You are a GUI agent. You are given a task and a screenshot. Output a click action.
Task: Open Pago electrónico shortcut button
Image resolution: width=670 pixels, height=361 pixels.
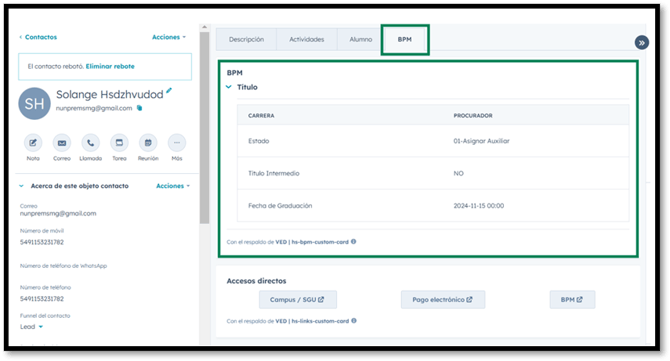[443, 299]
